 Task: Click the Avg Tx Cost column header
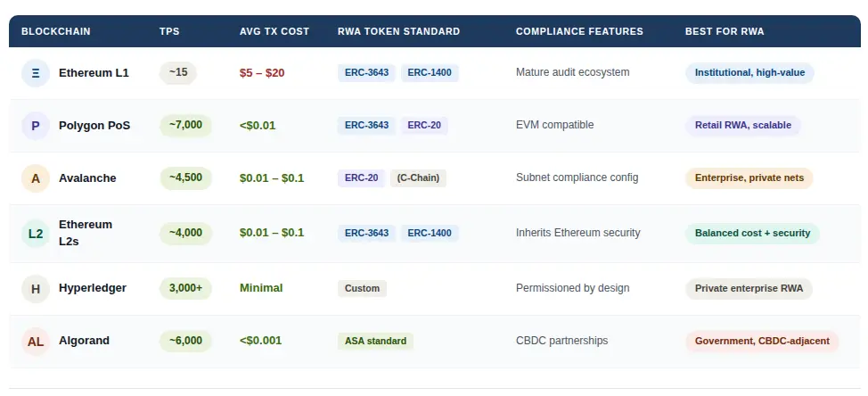(274, 31)
